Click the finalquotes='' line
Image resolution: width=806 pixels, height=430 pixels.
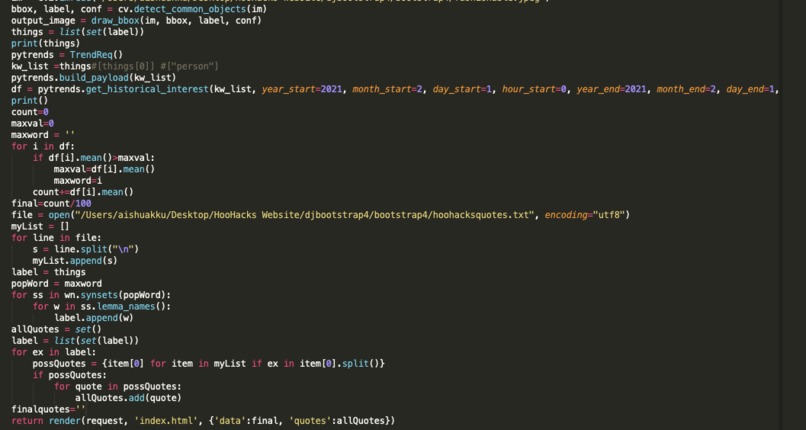(48, 409)
